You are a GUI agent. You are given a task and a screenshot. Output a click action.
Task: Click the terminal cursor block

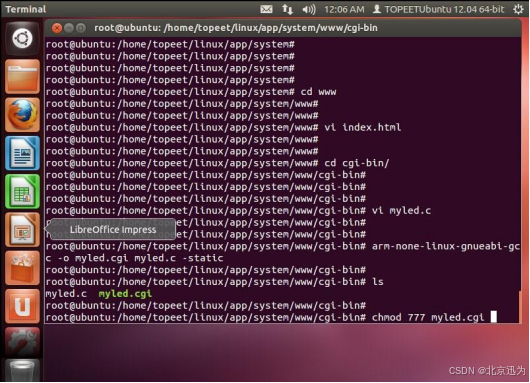tap(493, 317)
